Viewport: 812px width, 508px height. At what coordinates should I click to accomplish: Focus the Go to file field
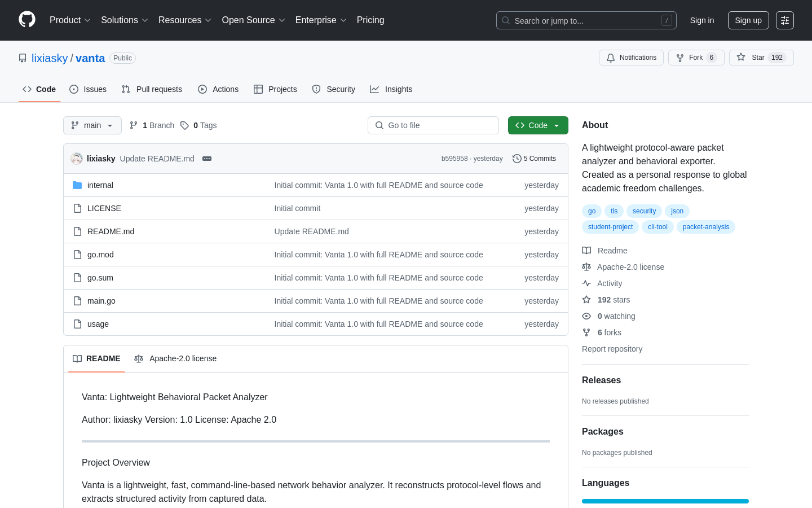click(x=433, y=125)
